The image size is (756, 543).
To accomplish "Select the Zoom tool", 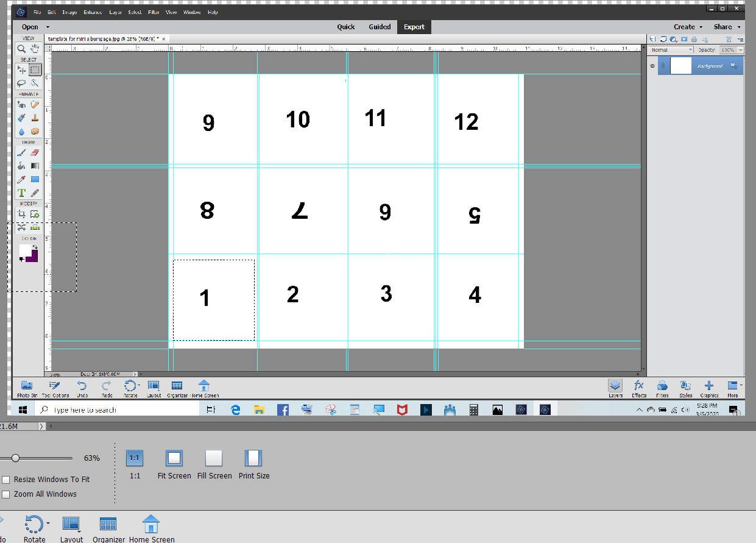I will 21,49.
